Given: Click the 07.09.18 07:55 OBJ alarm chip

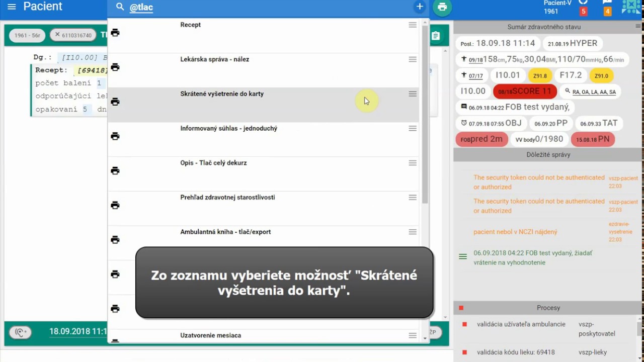Looking at the screenshot, I should [491, 123].
